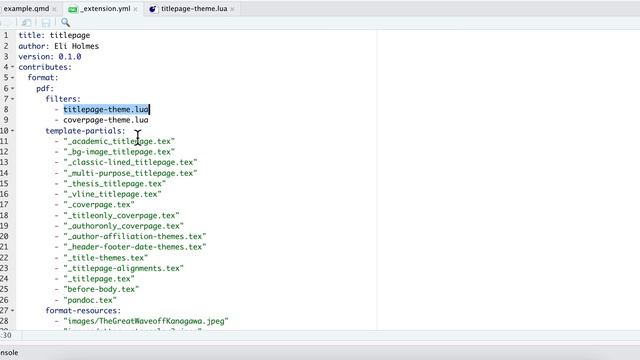This screenshot has height=360, width=640.
Task: Click the 'filters:' key text
Action: coord(63,99)
